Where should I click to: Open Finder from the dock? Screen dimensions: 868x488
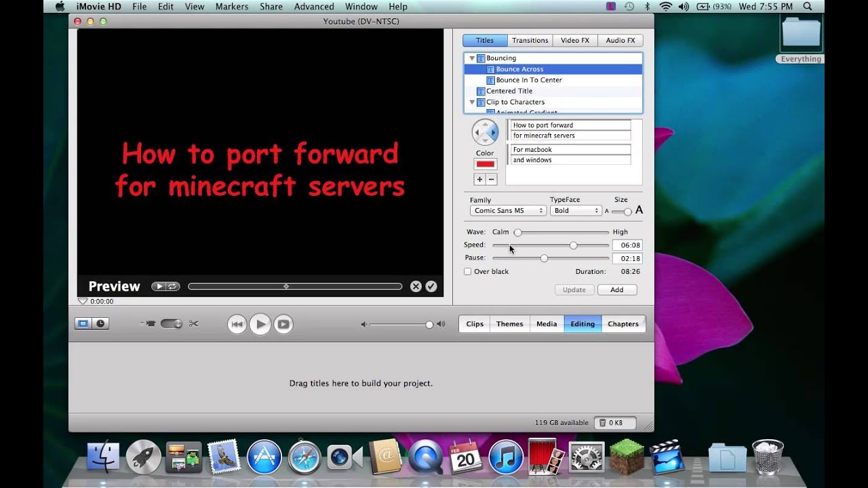[103, 457]
